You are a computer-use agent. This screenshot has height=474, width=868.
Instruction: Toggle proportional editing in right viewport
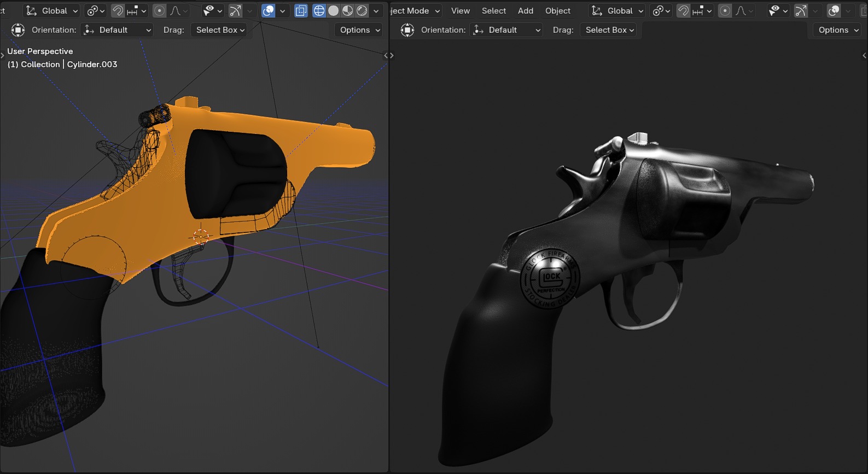tap(725, 11)
